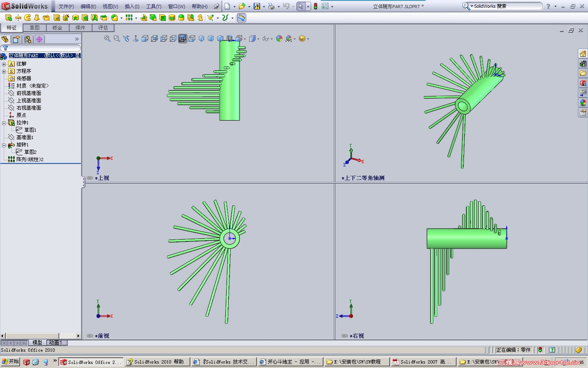The height and width of the screenshot is (368, 588).
Task: Open the ConfigurationManager tab icon
Action: click(28, 39)
